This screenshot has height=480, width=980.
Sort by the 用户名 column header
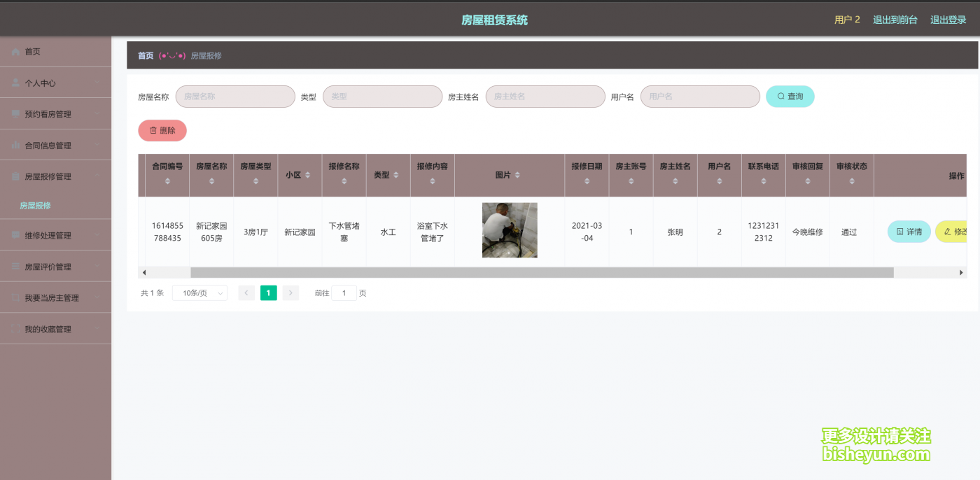(x=719, y=181)
